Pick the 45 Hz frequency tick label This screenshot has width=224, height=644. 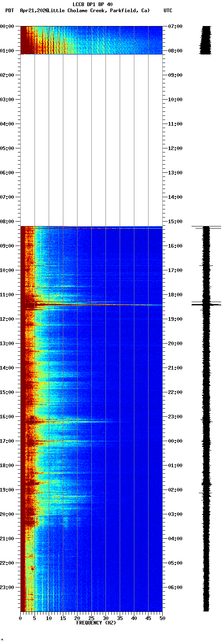pyautogui.click(x=148, y=618)
